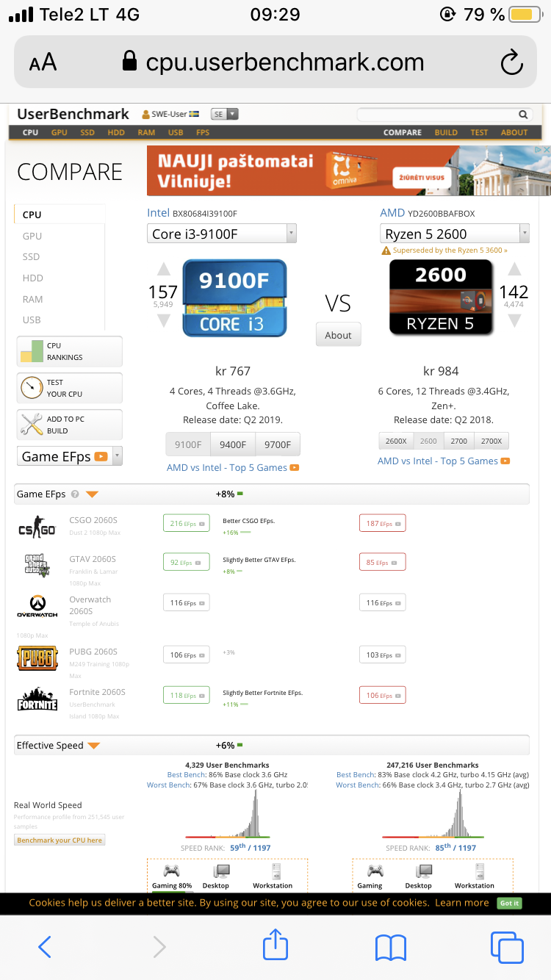This screenshot has height=980, width=551.
Task: Select the GPU tab in navigation bar
Action: (60, 133)
